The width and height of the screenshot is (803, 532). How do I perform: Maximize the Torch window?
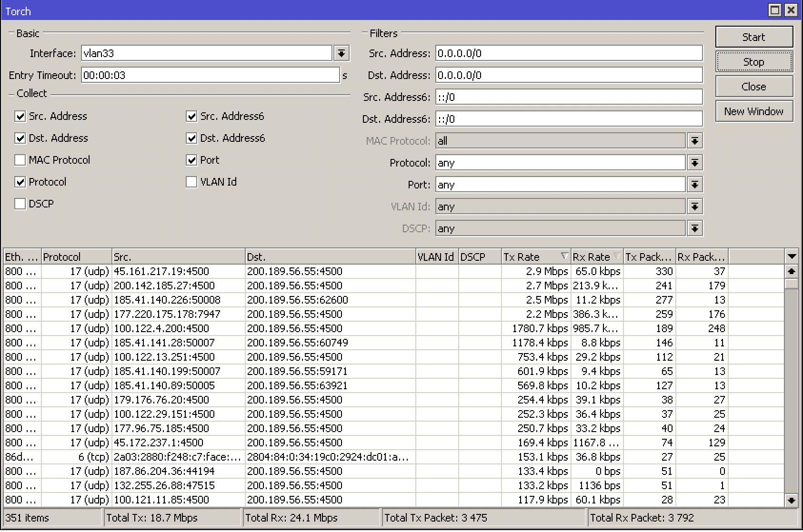point(775,10)
